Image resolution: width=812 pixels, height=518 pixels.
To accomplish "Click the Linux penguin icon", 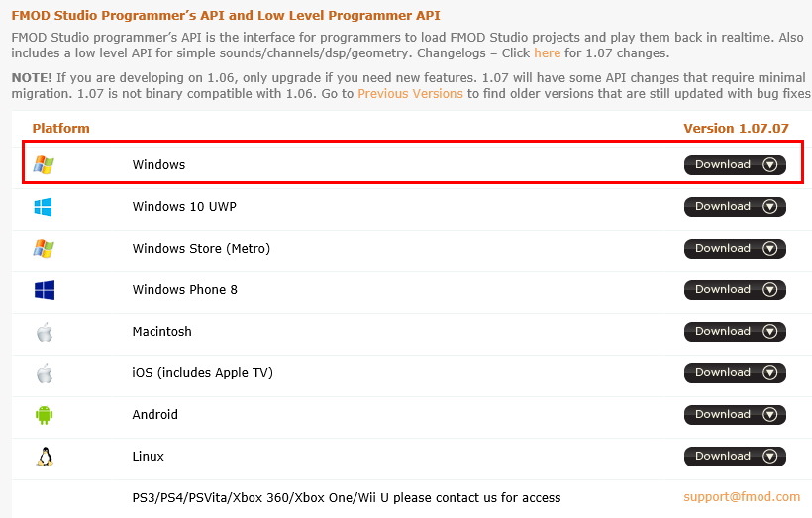I will click(x=44, y=457).
